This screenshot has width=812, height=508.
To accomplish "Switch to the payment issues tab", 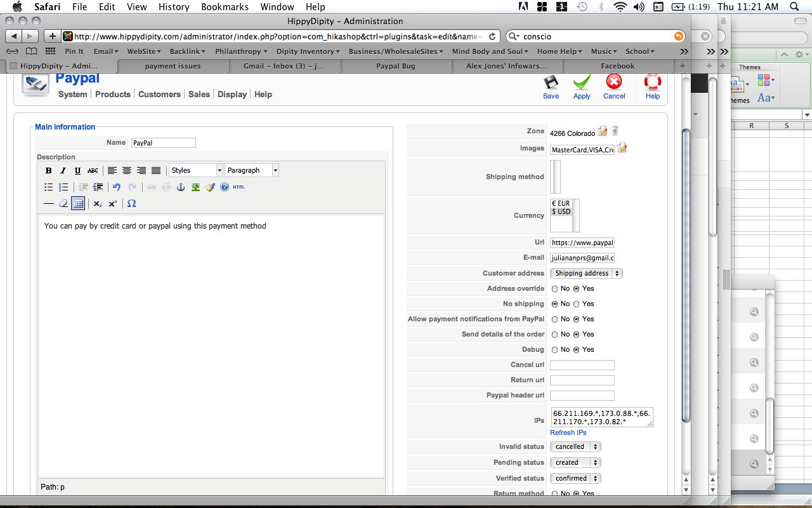I will pyautogui.click(x=173, y=66).
